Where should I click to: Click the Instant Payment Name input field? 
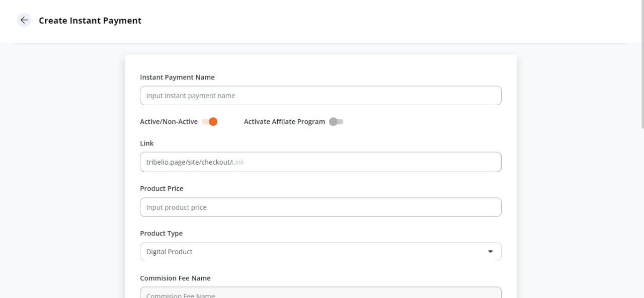(x=320, y=96)
